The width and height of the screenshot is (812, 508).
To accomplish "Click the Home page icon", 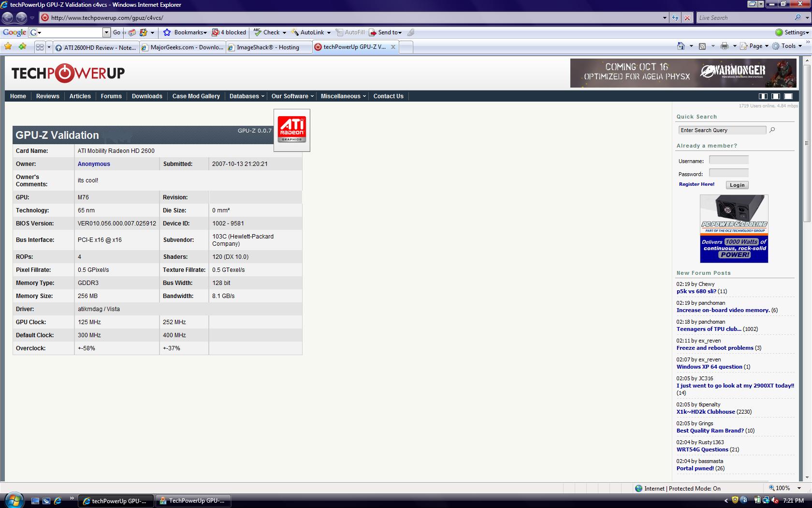I will 681,46.
